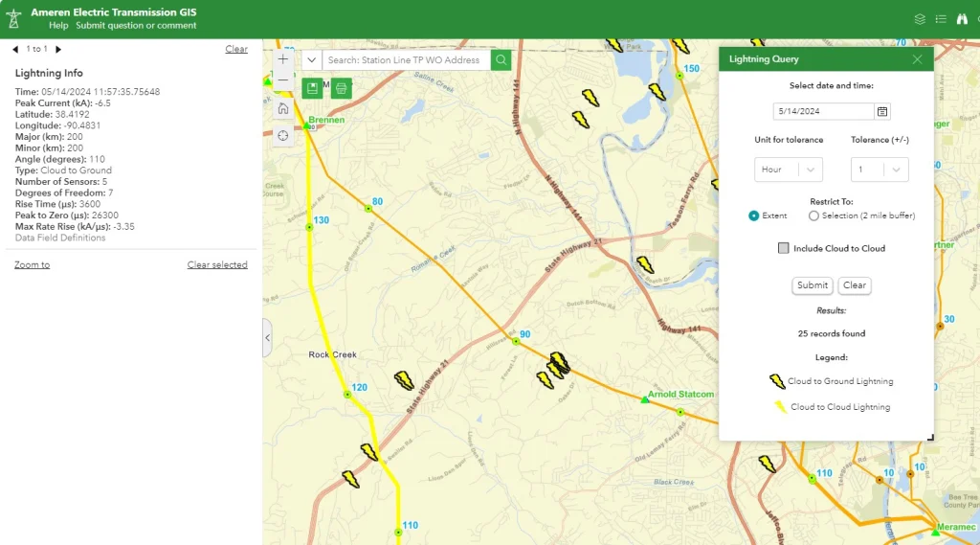The height and width of the screenshot is (545, 980).
Task: Select lightning strike right of Rock Creek
Action: pyautogui.click(x=404, y=380)
